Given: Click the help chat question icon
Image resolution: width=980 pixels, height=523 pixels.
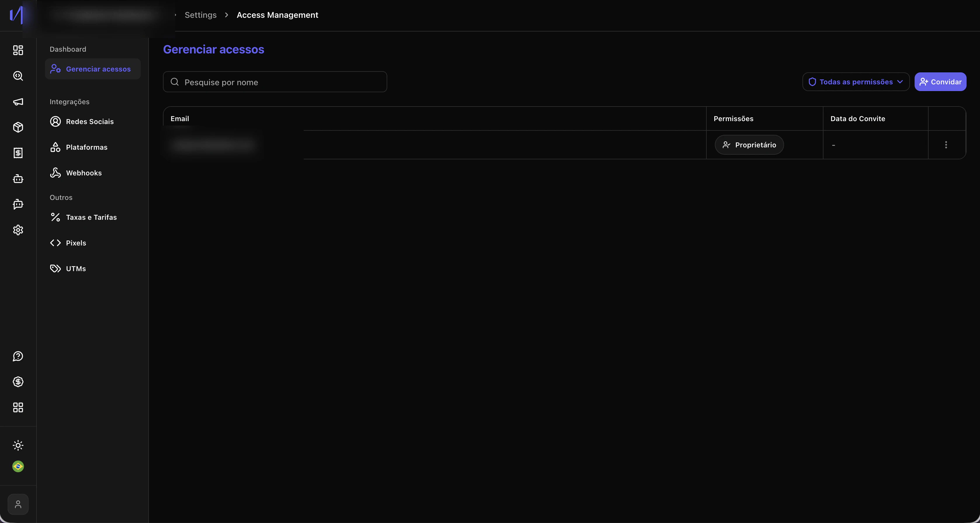Looking at the screenshot, I should click(x=18, y=356).
